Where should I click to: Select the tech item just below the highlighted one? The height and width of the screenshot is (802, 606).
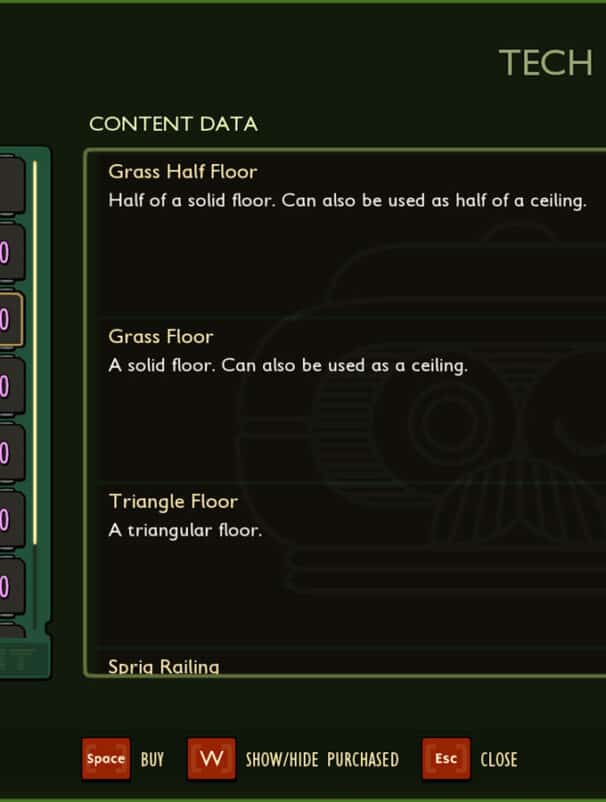click(8, 386)
